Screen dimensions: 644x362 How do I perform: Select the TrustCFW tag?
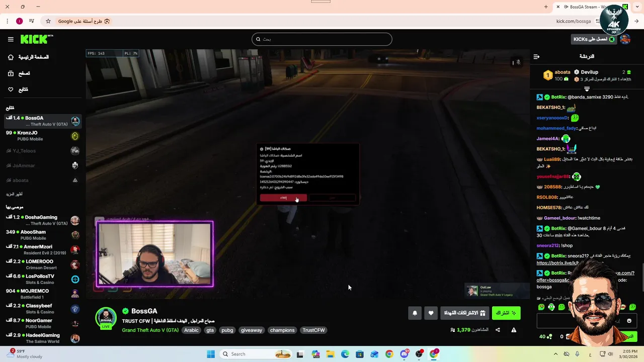(x=313, y=330)
